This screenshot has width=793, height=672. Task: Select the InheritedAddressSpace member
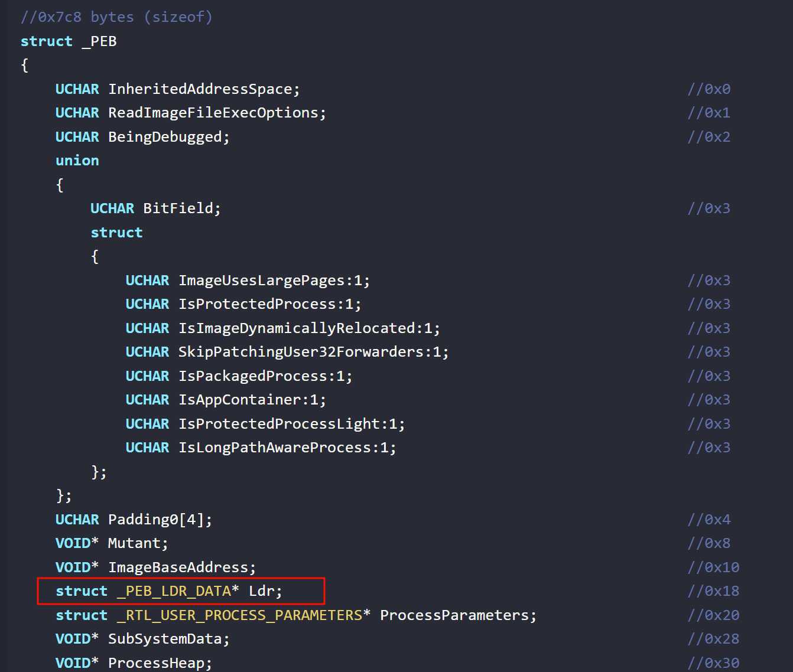point(200,89)
